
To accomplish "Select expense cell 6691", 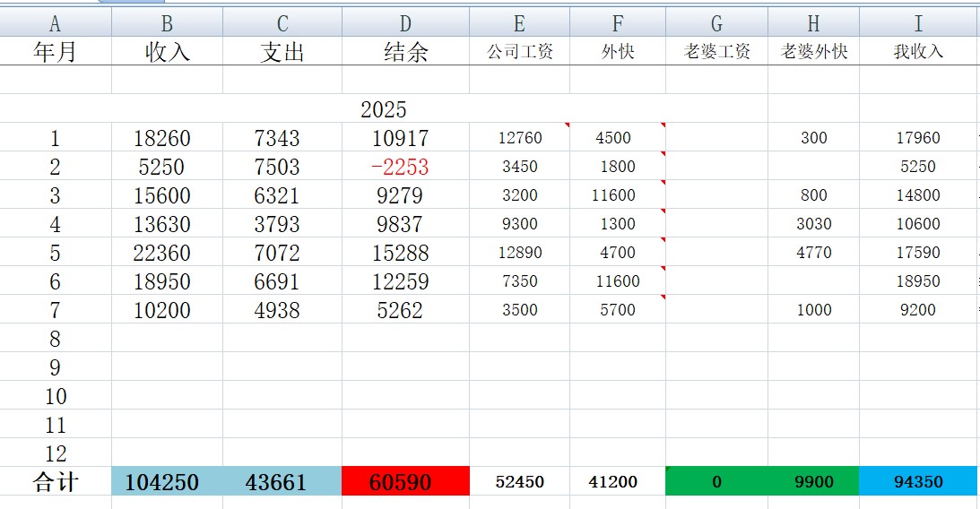I will [282, 281].
